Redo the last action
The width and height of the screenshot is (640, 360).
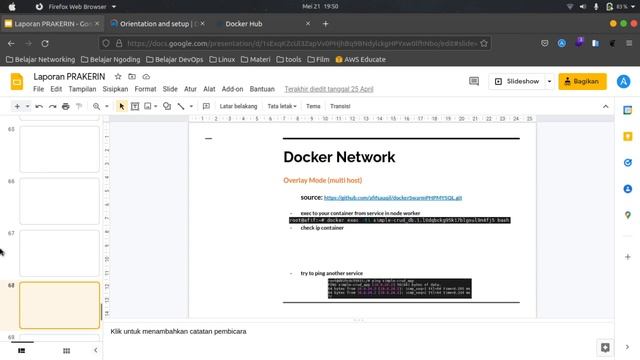point(52,106)
